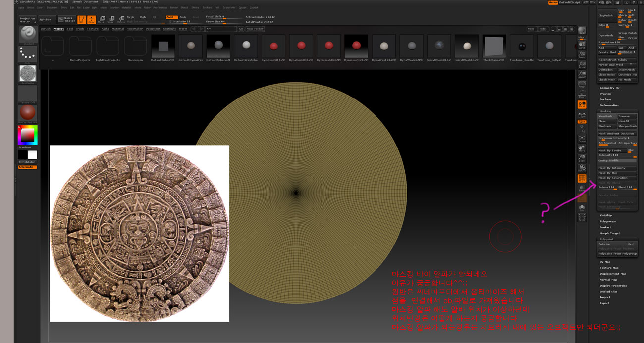Click the Frame mesh icon
This screenshot has height=343, width=644.
[x=582, y=138]
